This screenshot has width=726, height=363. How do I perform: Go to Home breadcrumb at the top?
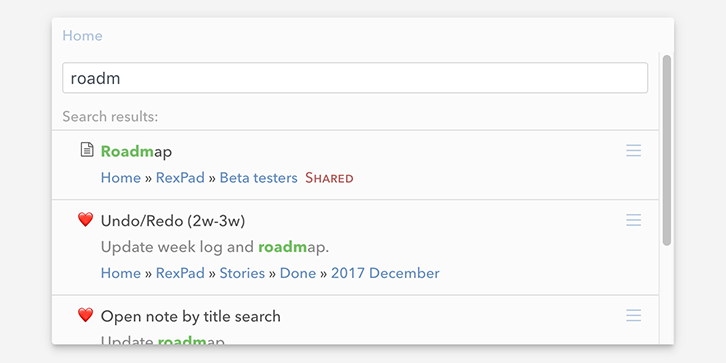click(82, 36)
